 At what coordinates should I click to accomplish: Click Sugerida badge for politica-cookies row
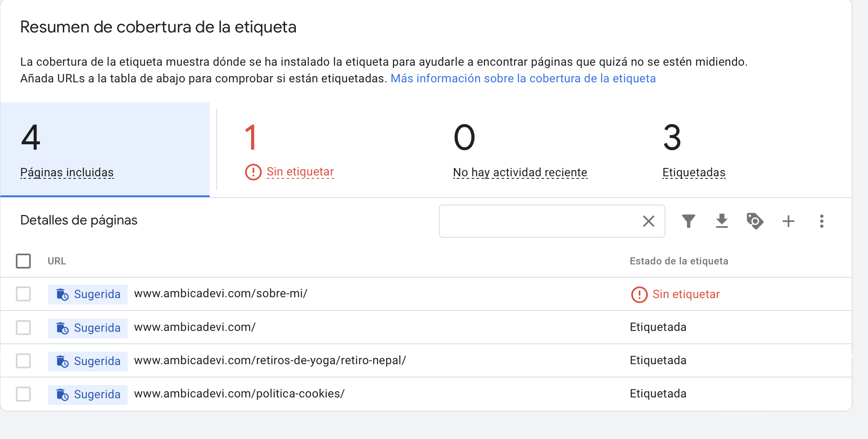88,394
